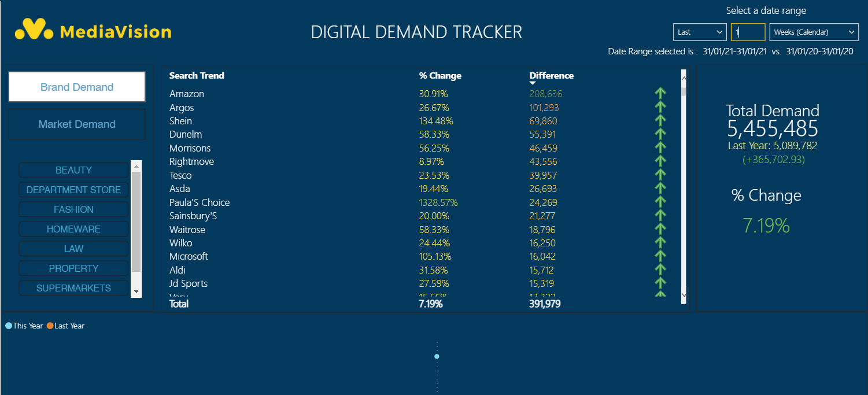Click the large green 7.19% change card value

coord(766,226)
